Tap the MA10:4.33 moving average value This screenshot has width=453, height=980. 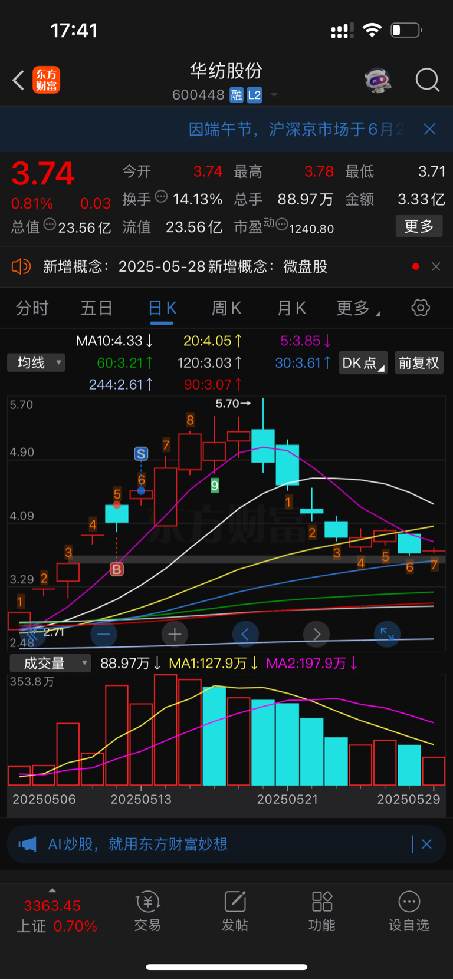click(x=115, y=341)
